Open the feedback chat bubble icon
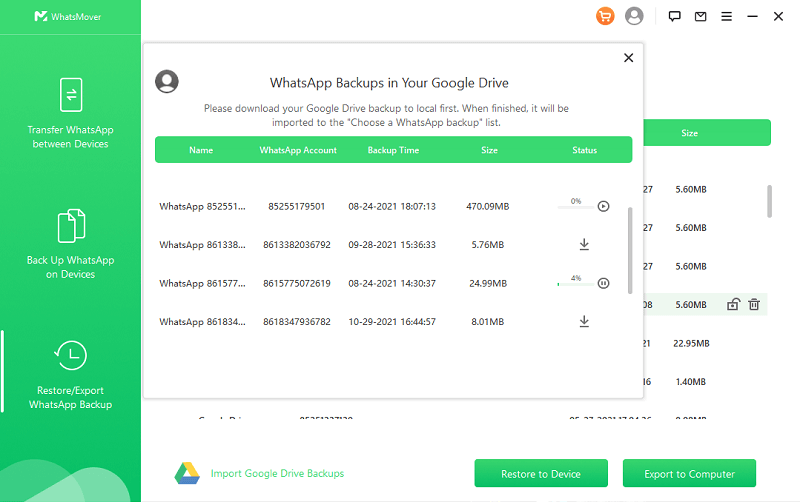The image size is (800, 502). 675,16
